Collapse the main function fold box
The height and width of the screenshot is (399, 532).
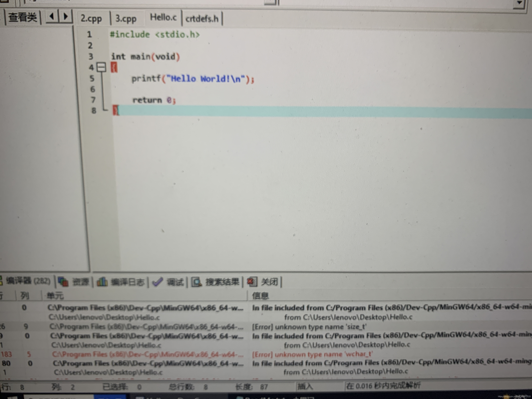click(101, 67)
